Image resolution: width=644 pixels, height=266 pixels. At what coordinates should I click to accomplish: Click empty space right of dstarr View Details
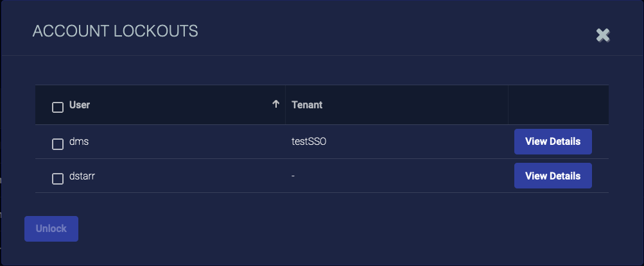(600, 176)
